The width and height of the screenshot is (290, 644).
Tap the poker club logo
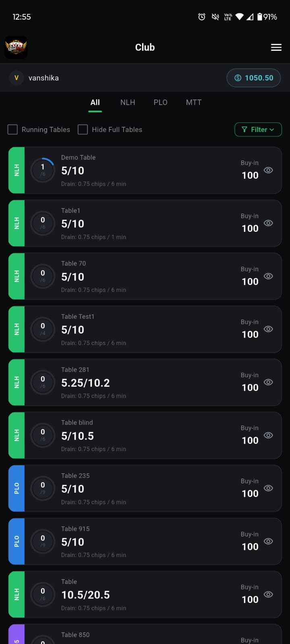coord(16,47)
